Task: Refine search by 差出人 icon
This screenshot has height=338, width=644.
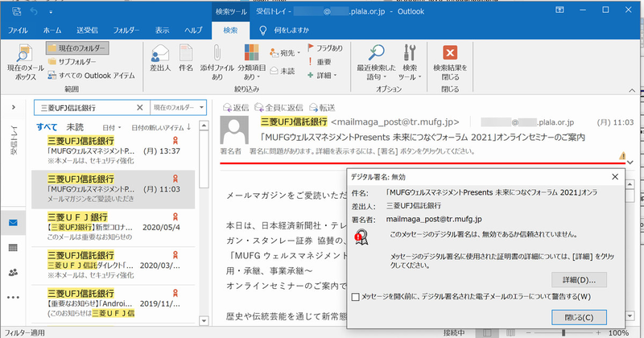Action: [160, 53]
